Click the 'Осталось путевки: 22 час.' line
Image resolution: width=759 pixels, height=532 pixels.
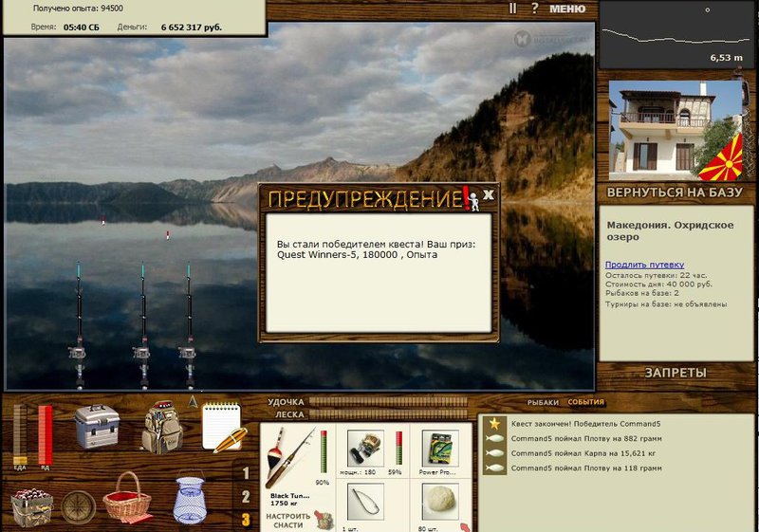point(656,275)
